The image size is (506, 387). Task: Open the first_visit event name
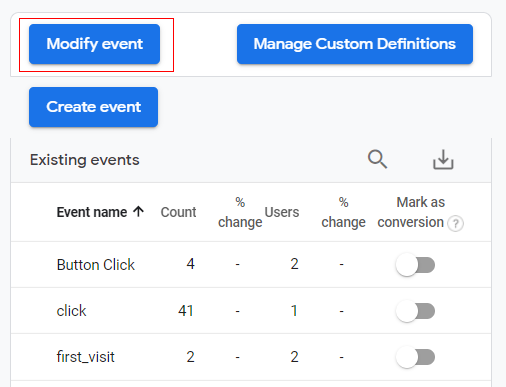coord(86,357)
